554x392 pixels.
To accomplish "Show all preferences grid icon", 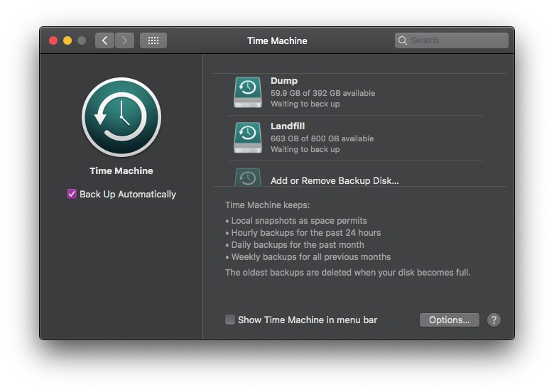I will point(153,40).
